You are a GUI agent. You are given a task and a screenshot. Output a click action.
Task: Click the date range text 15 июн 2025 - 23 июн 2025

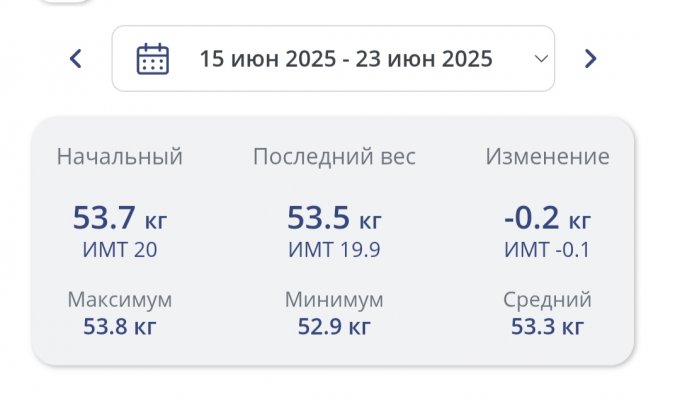[x=346, y=59]
